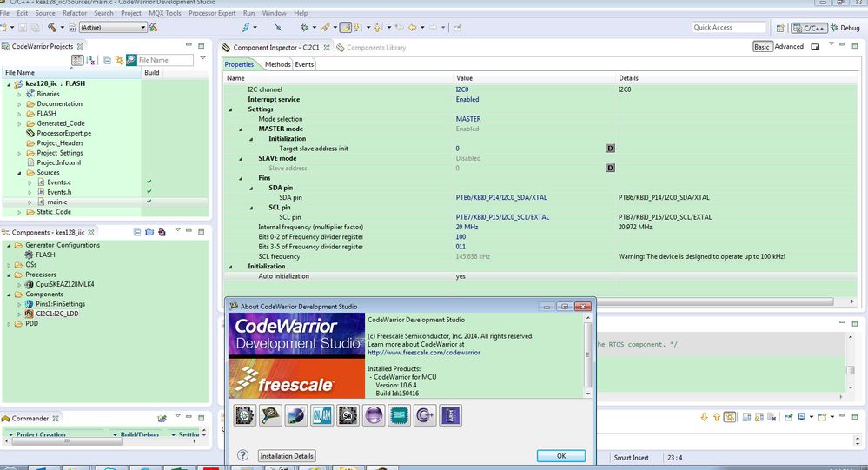Click the collapse icon in Components panel toolbar

coord(137,233)
